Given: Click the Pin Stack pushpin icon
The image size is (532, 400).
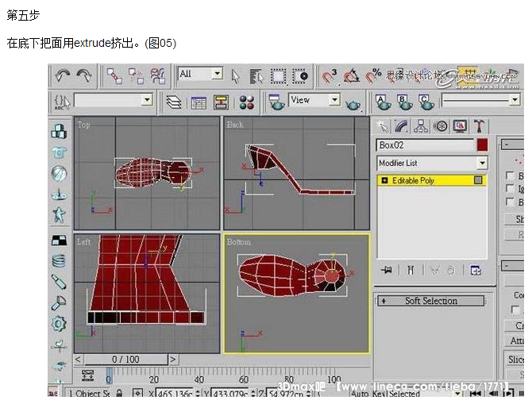Looking at the screenshot, I should (x=387, y=270).
